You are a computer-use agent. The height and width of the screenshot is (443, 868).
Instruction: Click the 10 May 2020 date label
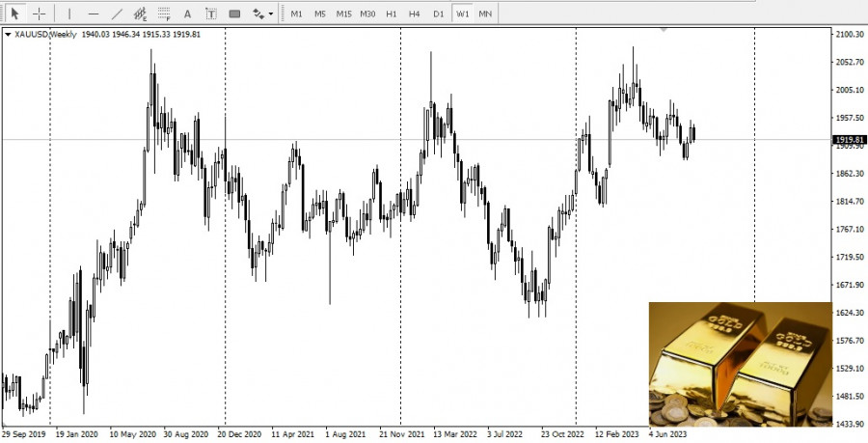132,434
